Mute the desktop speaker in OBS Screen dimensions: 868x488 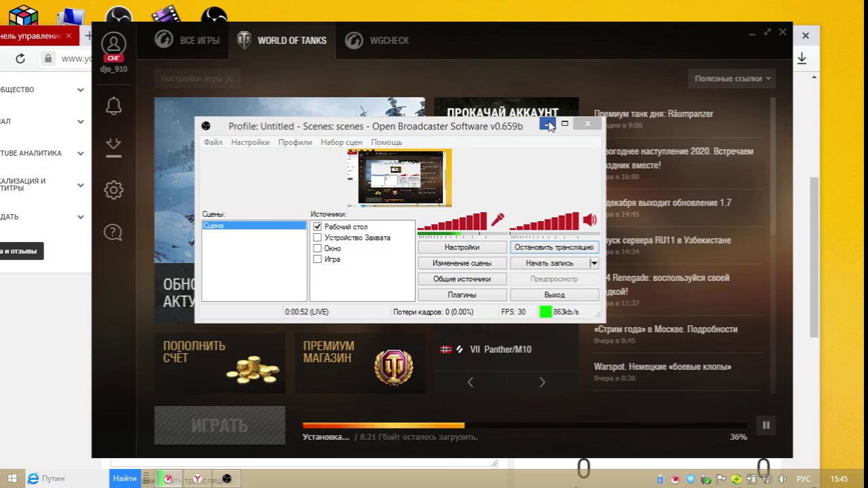click(590, 220)
